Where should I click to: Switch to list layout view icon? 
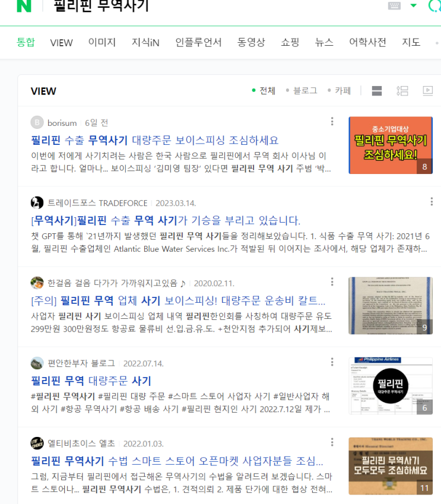(x=402, y=91)
